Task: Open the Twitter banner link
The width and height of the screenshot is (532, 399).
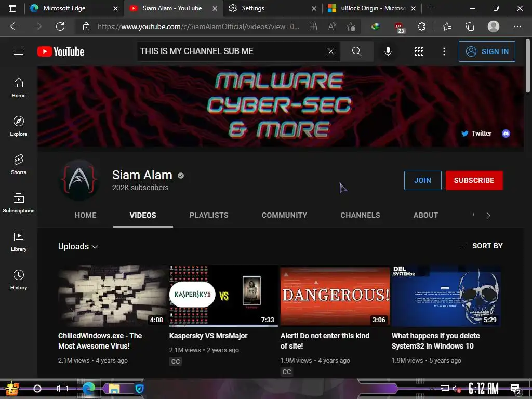Action: 477,134
